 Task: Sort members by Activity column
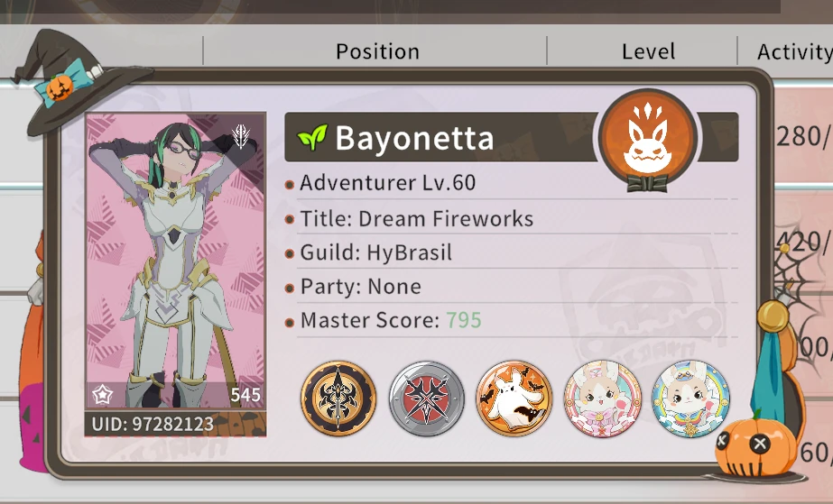[x=795, y=51]
